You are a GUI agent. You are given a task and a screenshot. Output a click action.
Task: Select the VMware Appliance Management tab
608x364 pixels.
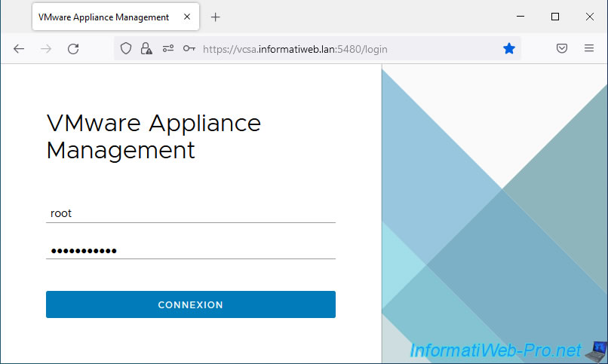click(x=115, y=17)
